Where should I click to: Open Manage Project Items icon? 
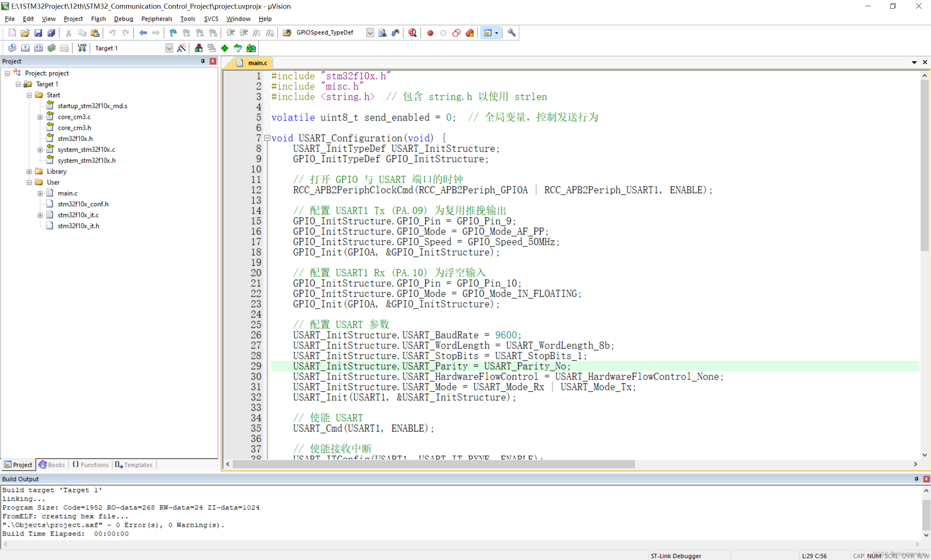[x=198, y=48]
